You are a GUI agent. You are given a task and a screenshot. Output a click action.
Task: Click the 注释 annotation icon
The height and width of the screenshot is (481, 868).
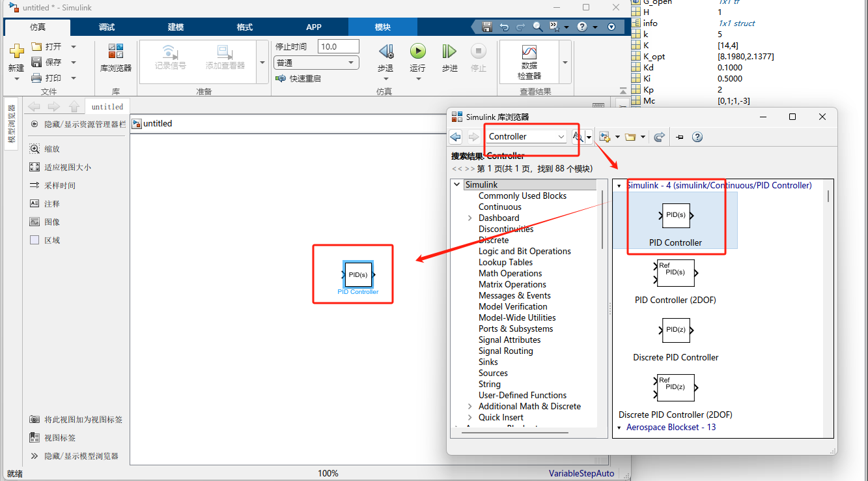click(x=35, y=203)
